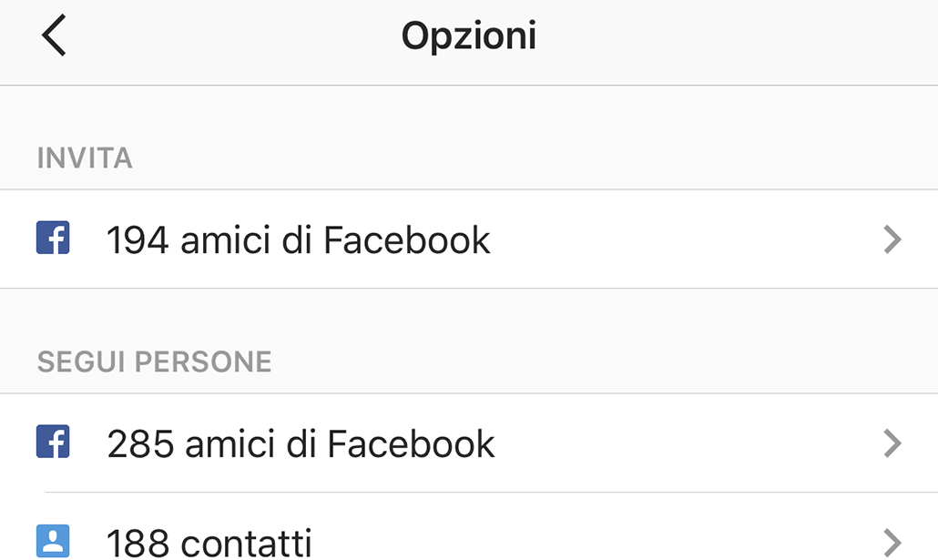Click the SEGUI PERSONE section header

(x=153, y=361)
